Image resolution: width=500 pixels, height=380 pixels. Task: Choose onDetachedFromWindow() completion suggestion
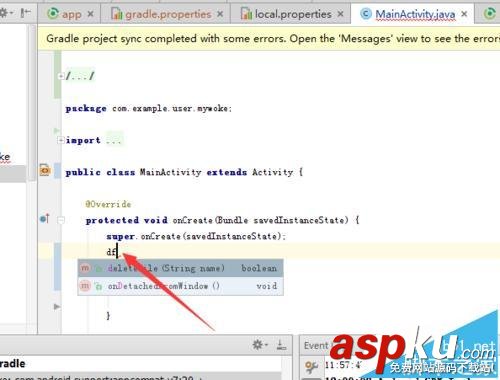pyautogui.click(x=180, y=286)
